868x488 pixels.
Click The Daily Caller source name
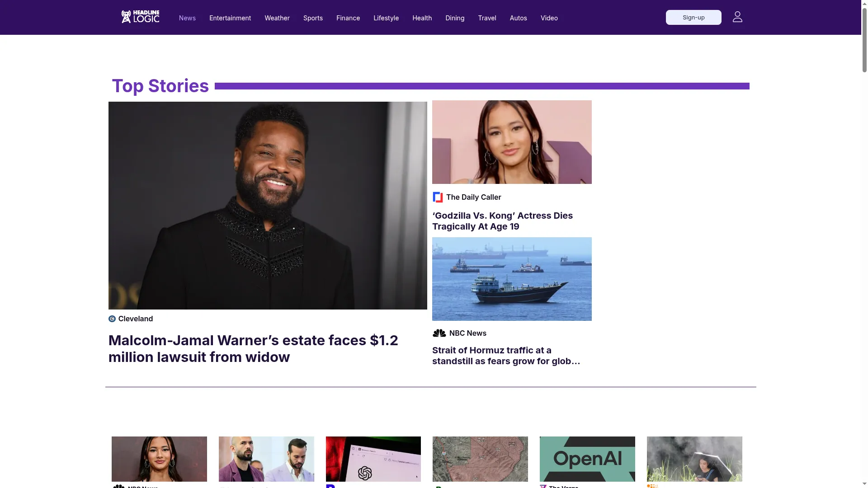473,197
